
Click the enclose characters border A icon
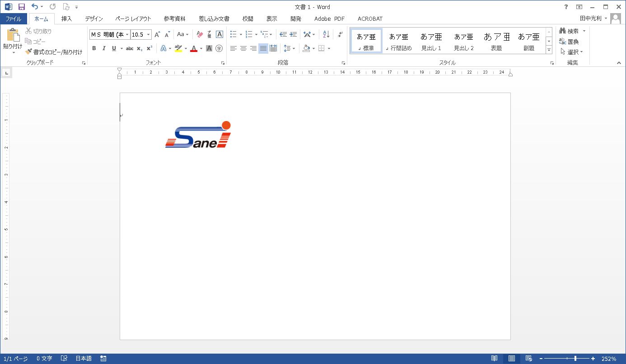(x=220, y=34)
